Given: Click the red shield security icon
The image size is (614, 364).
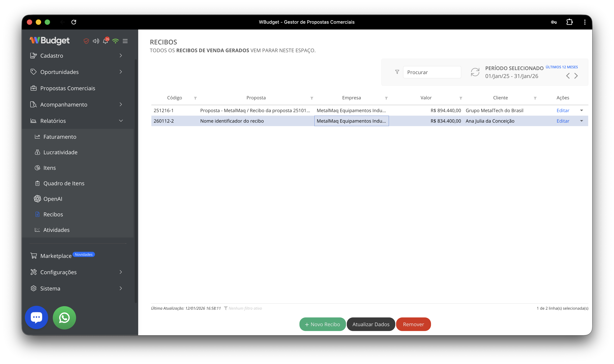Looking at the screenshot, I should point(86,41).
